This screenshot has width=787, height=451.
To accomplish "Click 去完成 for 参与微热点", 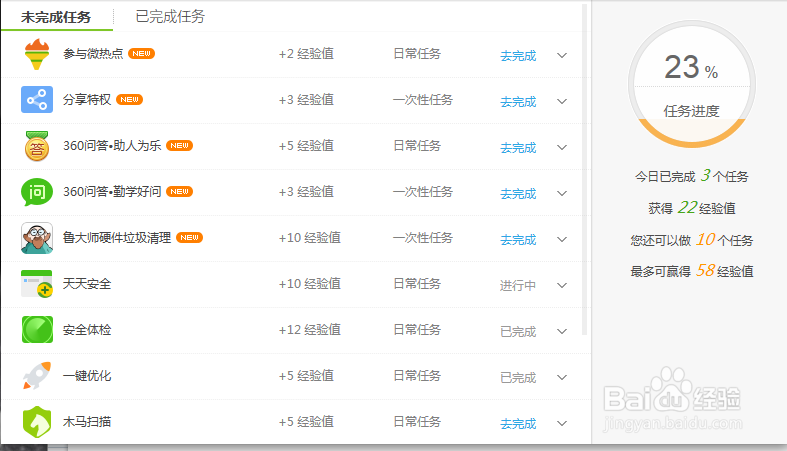I will coord(518,56).
